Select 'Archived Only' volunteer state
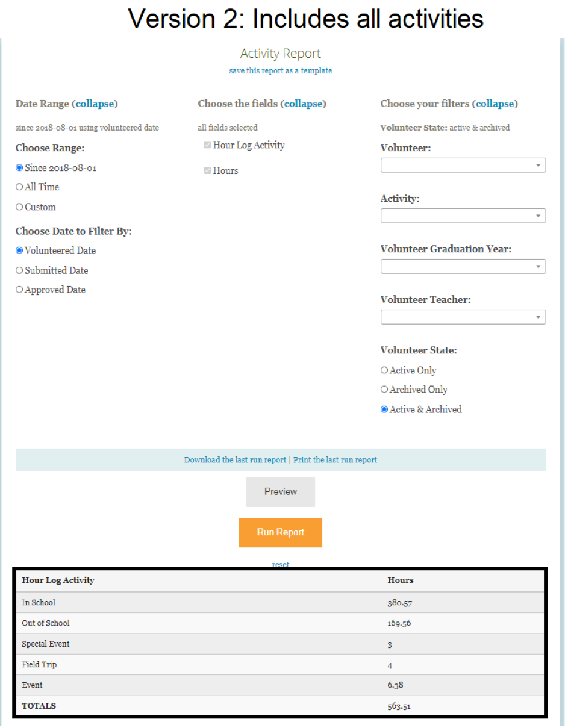568x728 pixels. pos(384,390)
